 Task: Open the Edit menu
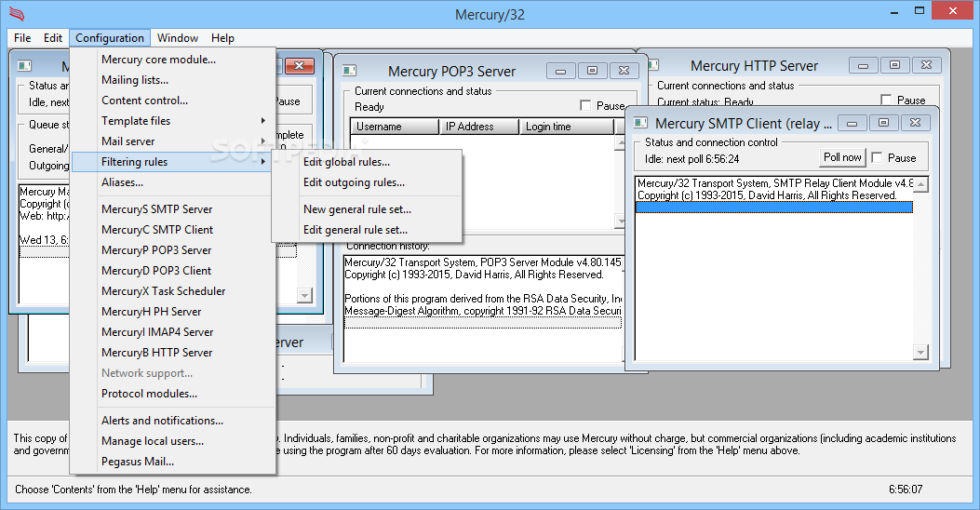click(53, 38)
